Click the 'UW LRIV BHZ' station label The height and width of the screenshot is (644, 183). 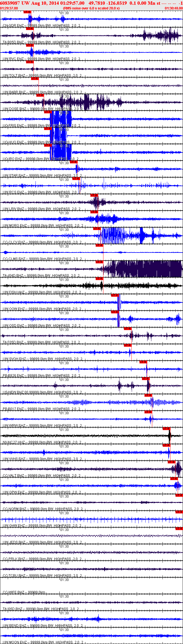click(x=13, y=209)
